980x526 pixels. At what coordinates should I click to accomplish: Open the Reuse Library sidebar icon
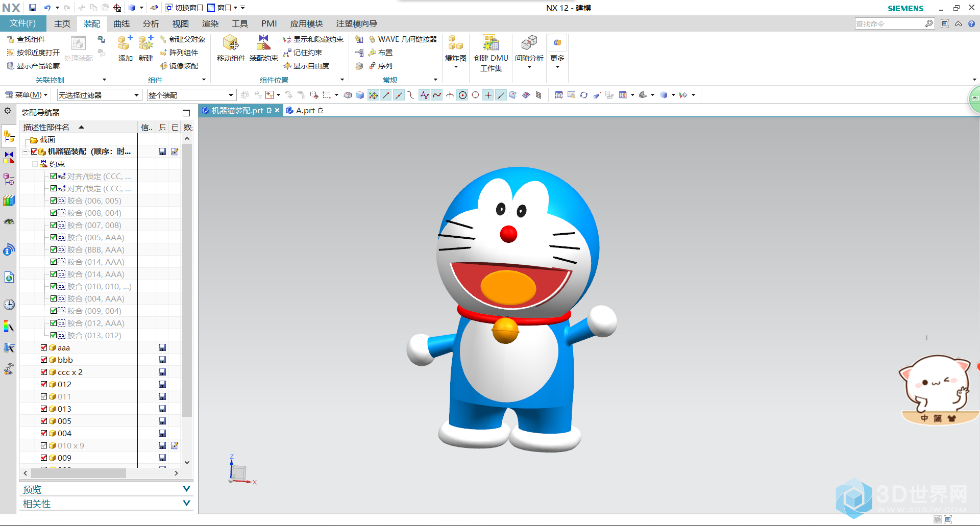coord(9,201)
